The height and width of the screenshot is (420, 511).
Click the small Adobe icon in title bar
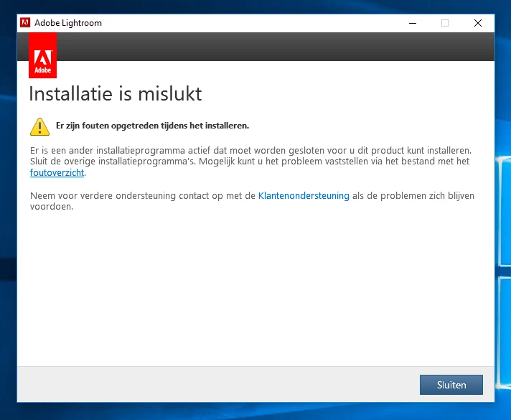25,23
